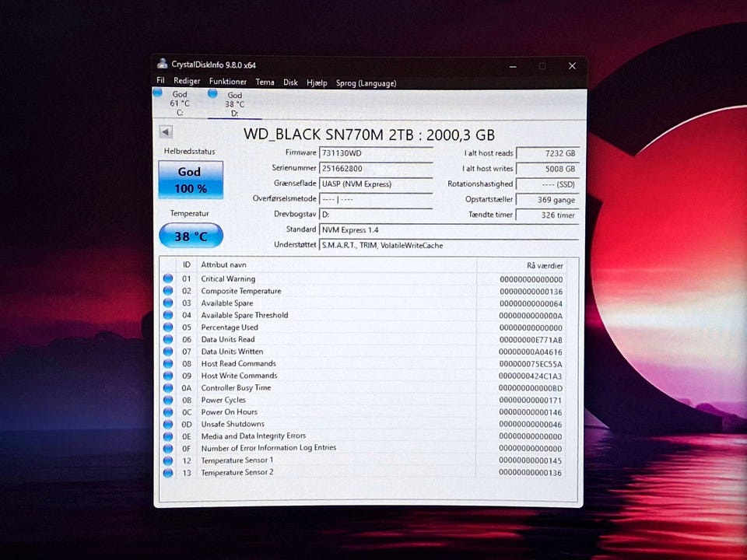Select the Percentage Used attribute name
The height and width of the screenshot is (560, 747).
[230, 327]
